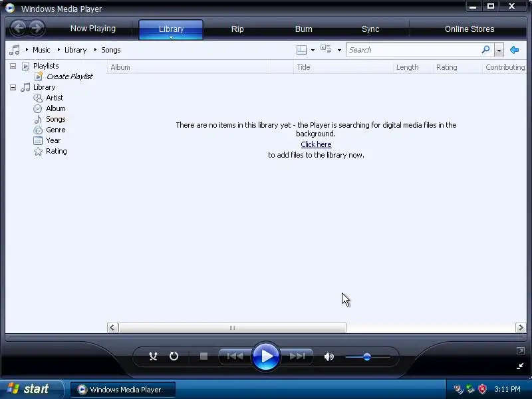Click Library in the breadcrumb path

[x=75, y=50]
